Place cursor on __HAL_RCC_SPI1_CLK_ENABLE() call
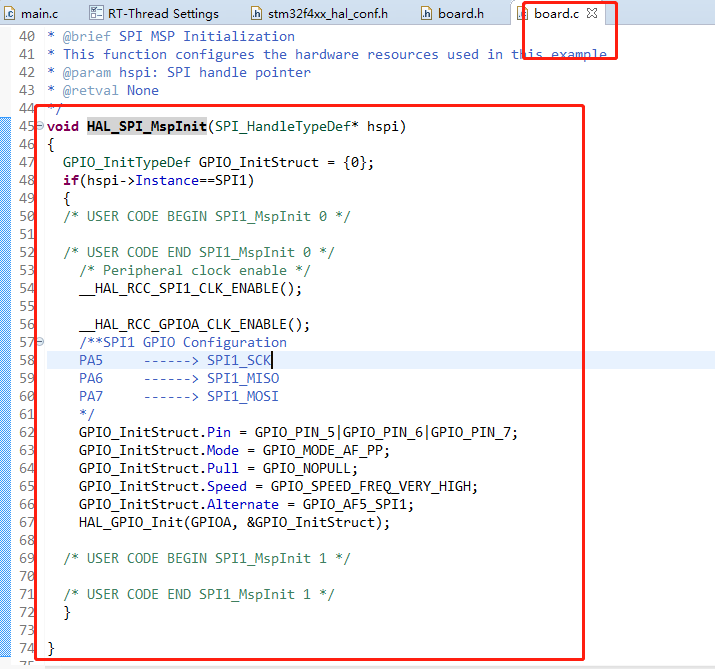The height and width of the screenshot is (669, 715). 190,289
